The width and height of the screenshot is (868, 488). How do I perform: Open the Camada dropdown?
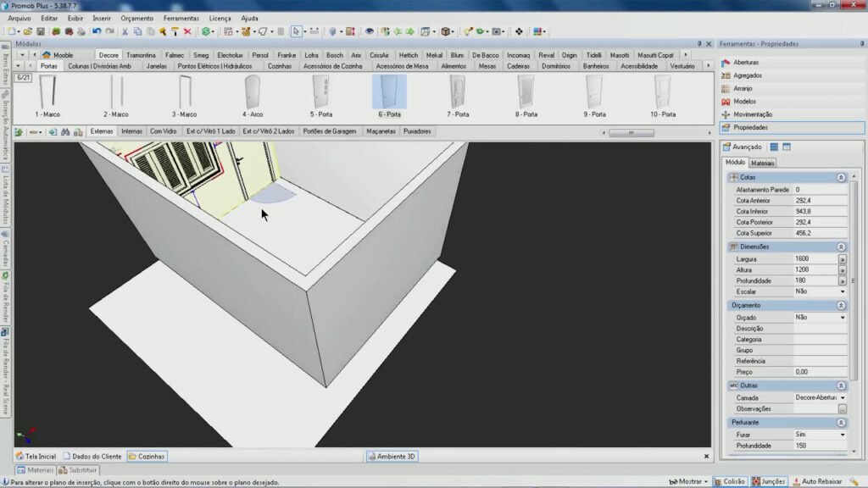pyautogui.click(x=843, y=398)
